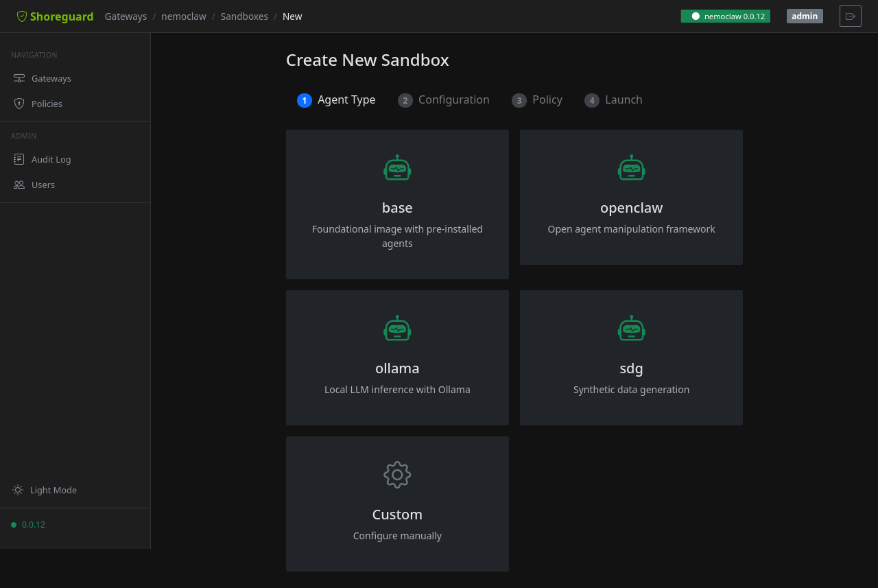Click the robot icon on base card
The image size is (878, 588).
coord(397,168)
